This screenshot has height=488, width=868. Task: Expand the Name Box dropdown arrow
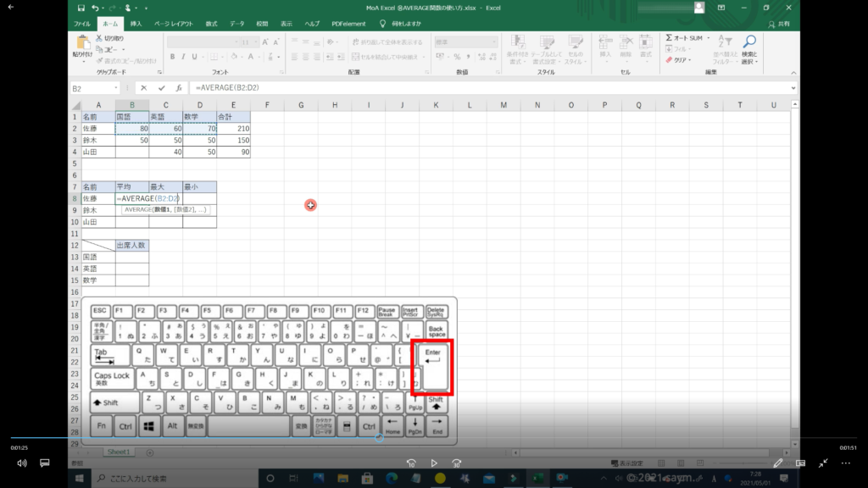coord(116,88)
